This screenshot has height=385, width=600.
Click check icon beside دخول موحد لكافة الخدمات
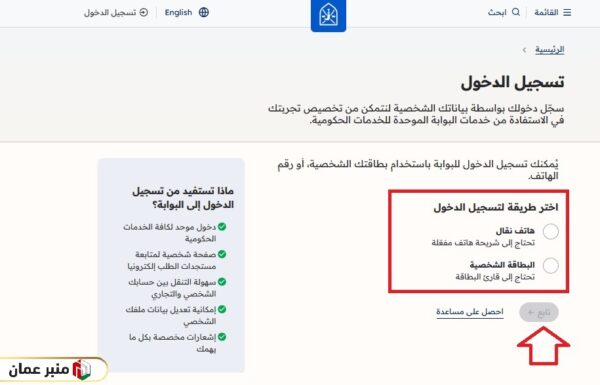coord(222,227)
